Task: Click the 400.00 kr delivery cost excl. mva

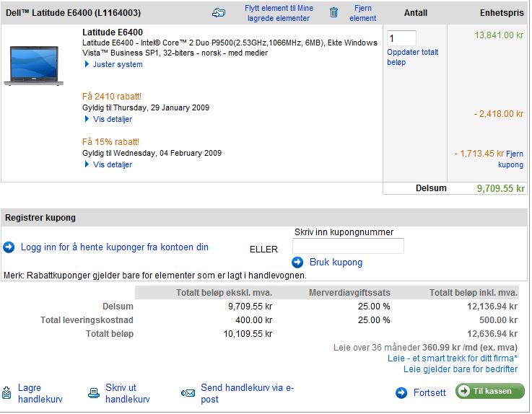Action: coord(254,320)
